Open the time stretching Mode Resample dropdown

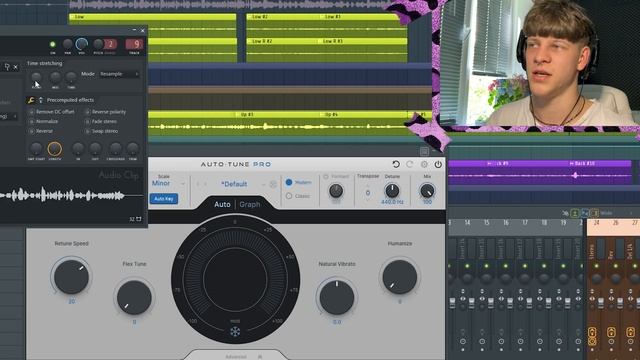[119, 74]
